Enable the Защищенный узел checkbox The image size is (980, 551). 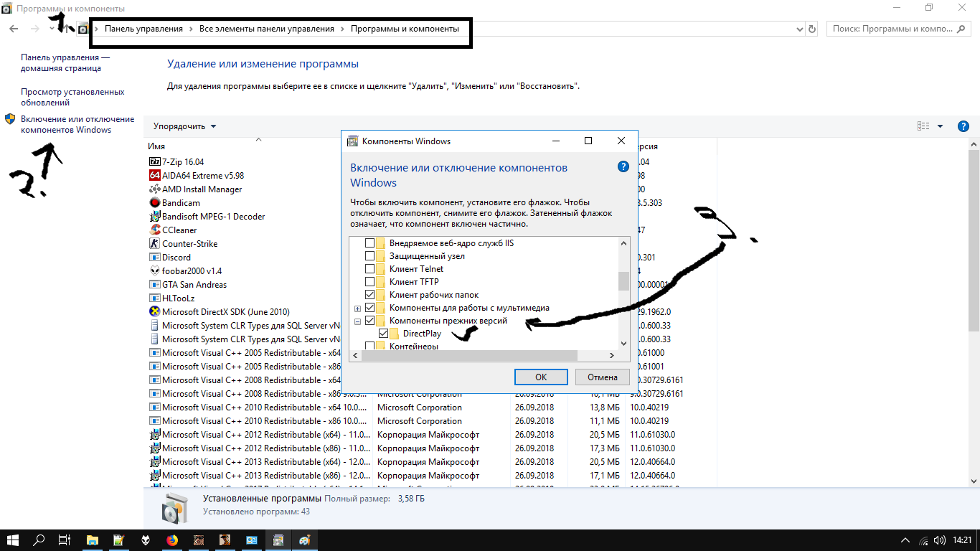[x=370, y=256]
